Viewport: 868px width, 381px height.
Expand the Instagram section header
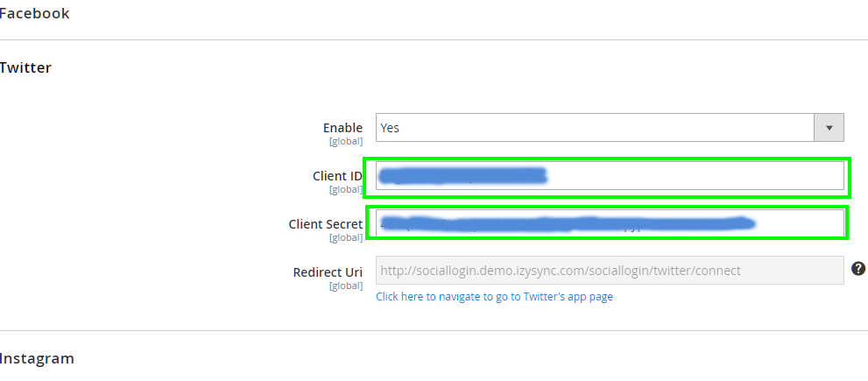(x=37, y=358)
